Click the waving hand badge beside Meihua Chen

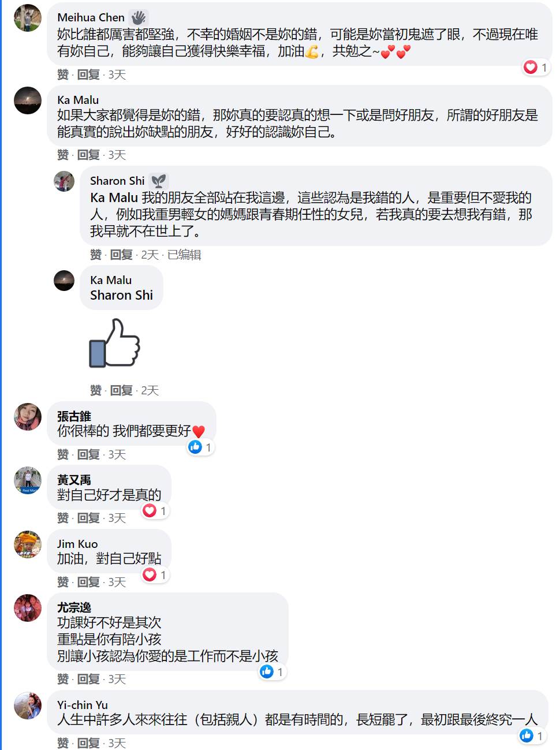[x=139, y=17]
